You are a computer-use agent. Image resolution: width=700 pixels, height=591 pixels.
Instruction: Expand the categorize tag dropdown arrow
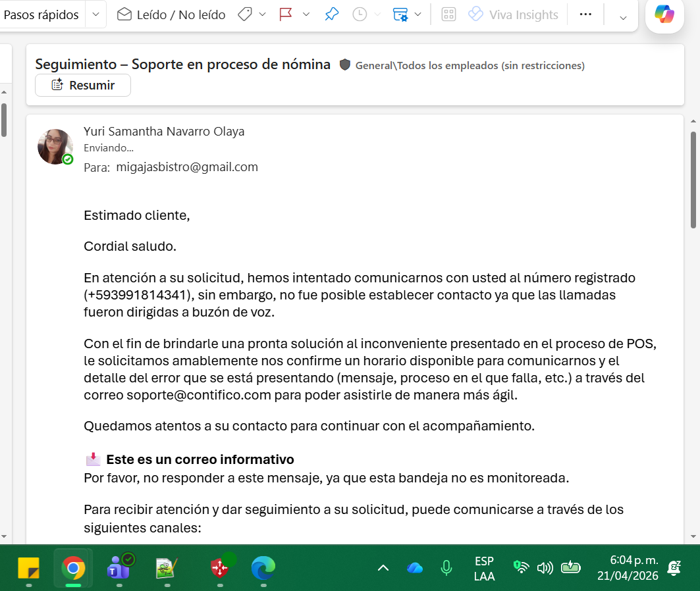pyautogui.click(x=263, y=14)
